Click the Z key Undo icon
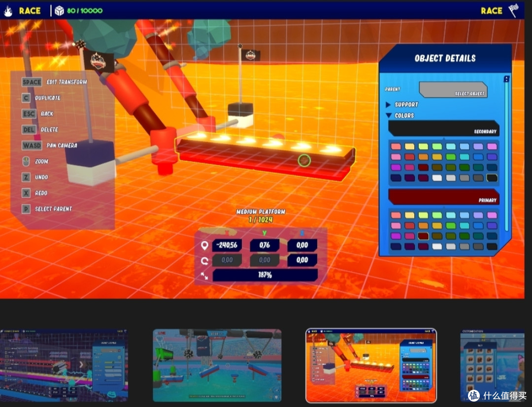Screen dimensions: 532x407 coord(26,177)
